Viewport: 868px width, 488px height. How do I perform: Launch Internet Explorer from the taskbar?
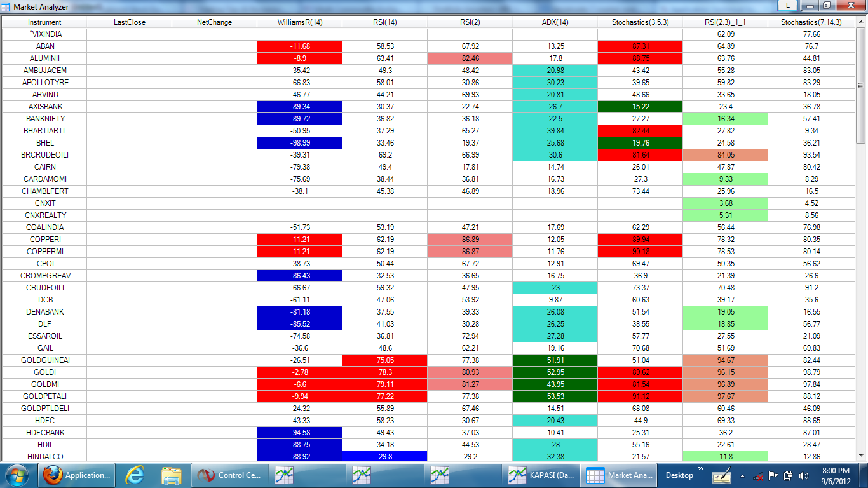[x=135, y=475]
